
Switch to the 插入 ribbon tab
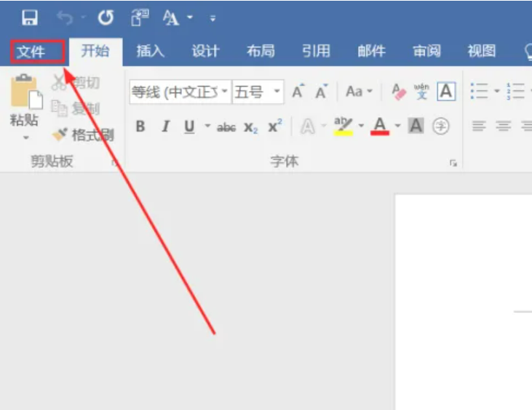coord(150,52)
